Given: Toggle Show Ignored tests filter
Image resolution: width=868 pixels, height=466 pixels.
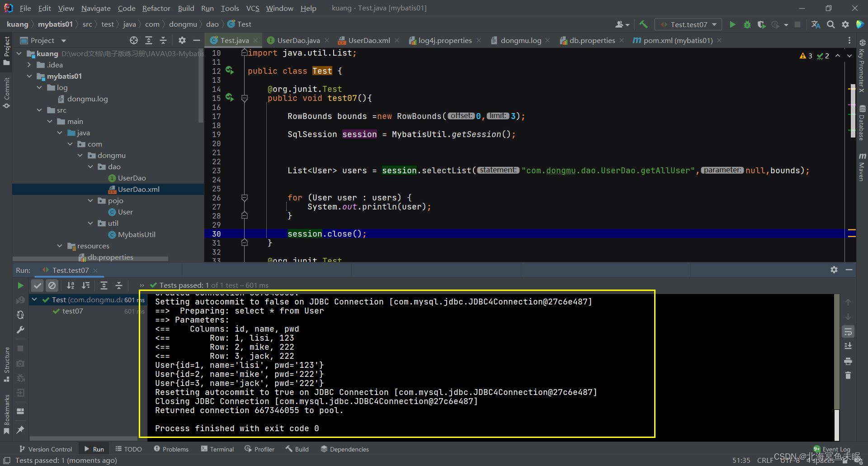Looking at the screenshot, I should (x=52, y=285).
